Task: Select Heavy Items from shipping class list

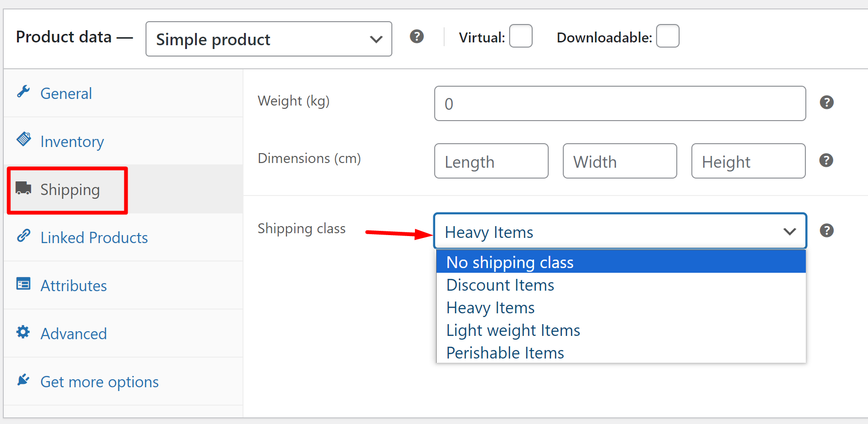Action: [x=490, y=307]
